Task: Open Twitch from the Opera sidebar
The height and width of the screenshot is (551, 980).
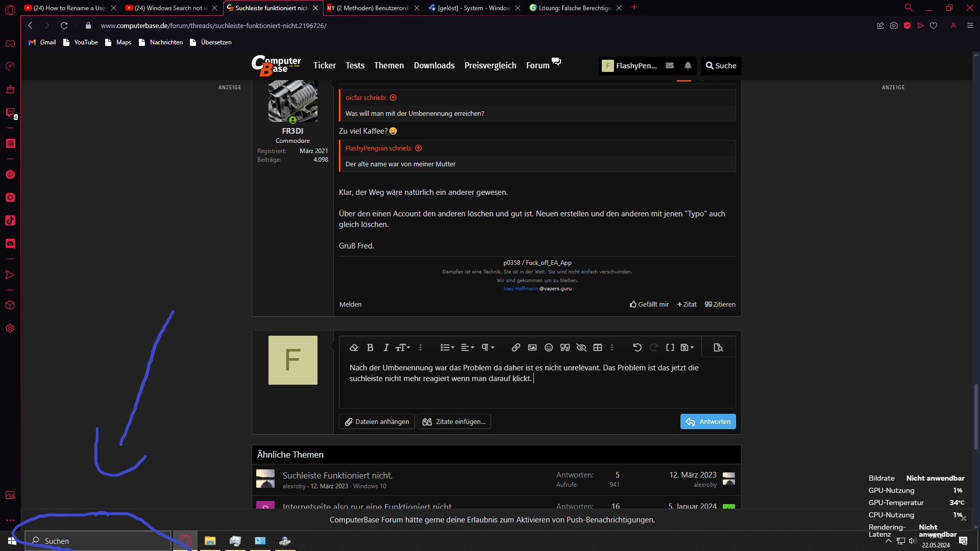Action: coord(10,113)
